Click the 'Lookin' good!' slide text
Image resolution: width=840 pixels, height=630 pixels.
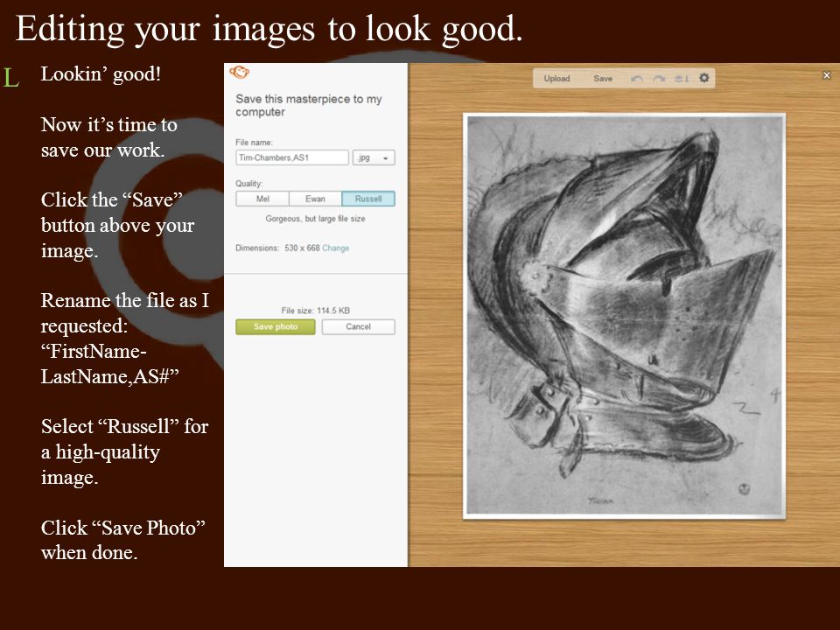pyautogui.click(x=101, y=73)
